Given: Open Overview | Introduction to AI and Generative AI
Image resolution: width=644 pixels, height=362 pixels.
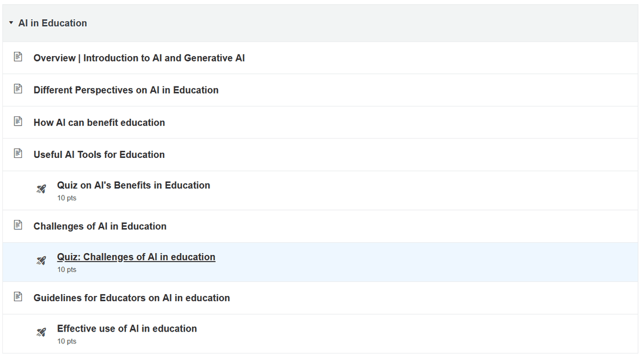Looking at the screenshot, I should point(139,58).
